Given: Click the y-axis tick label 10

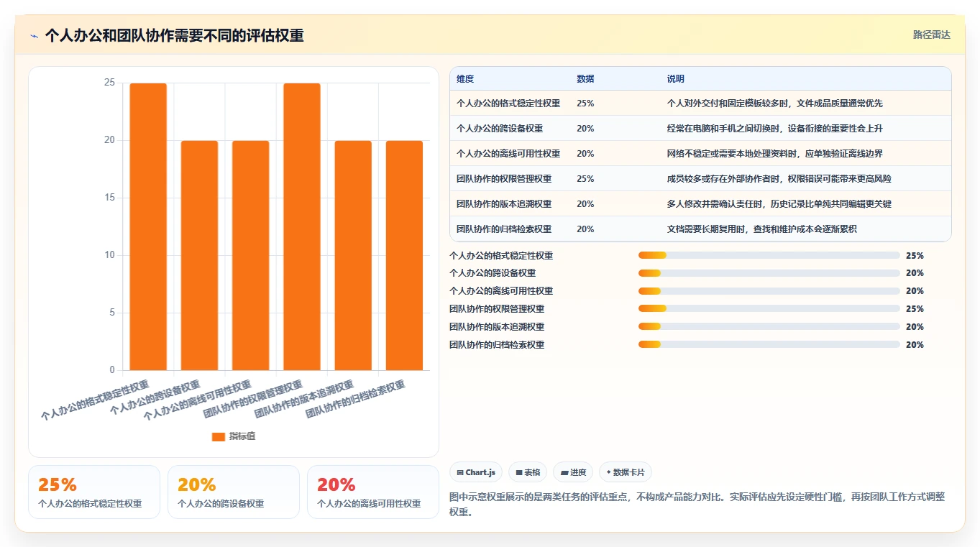Looking at the screenshot, I should pos(109,255).
